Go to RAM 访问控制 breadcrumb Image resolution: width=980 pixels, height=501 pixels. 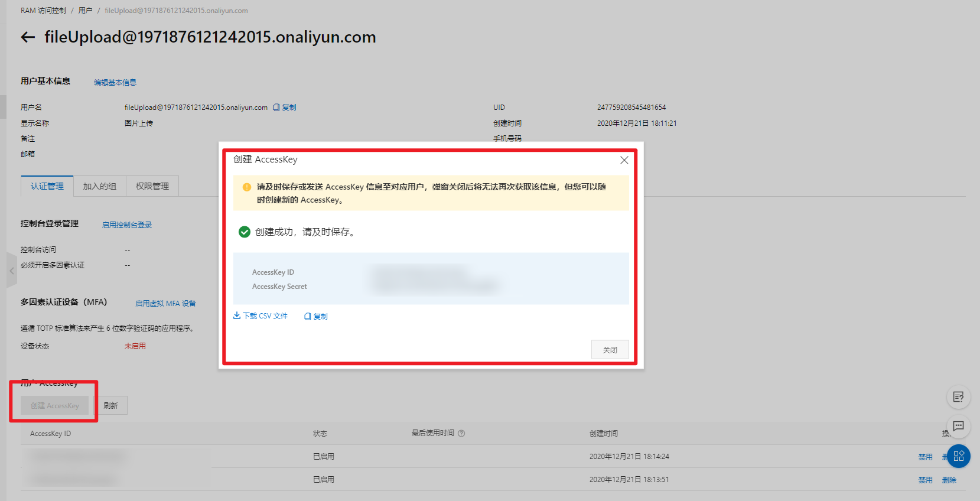[x=43, y=11]
